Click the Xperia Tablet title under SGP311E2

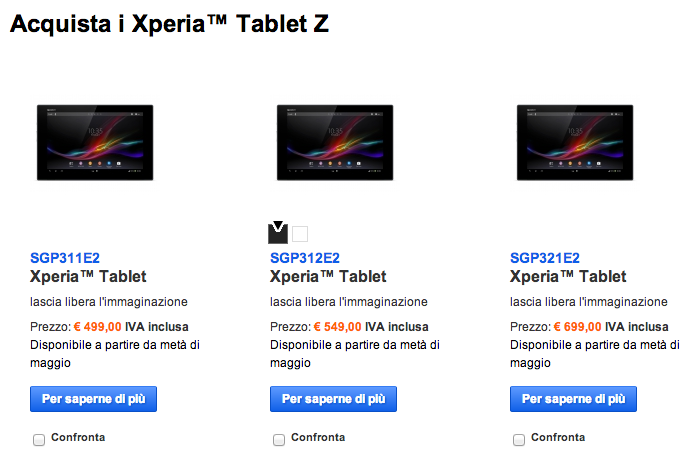pos(88,277)
